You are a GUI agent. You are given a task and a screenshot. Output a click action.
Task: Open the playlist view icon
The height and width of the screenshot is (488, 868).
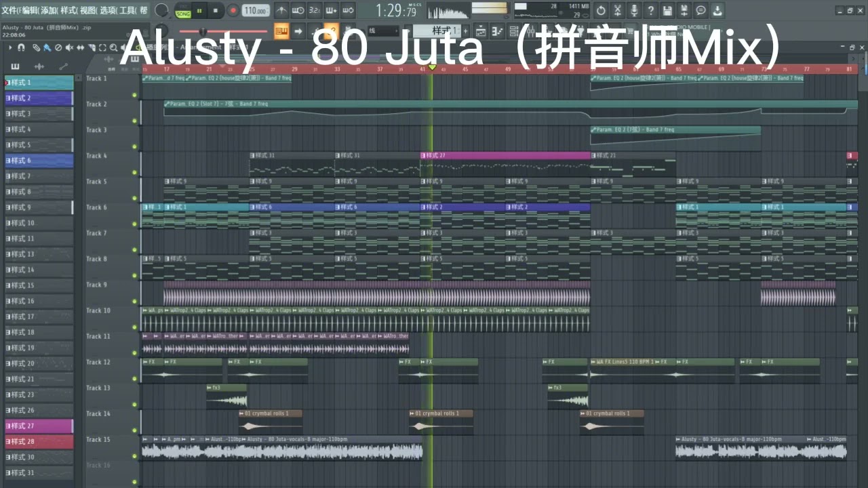(481, 31)
